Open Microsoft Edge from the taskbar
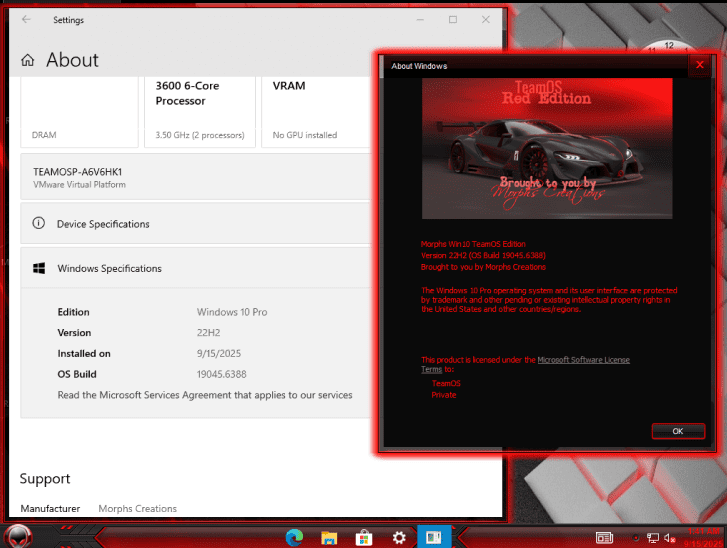 coord(294,537)
